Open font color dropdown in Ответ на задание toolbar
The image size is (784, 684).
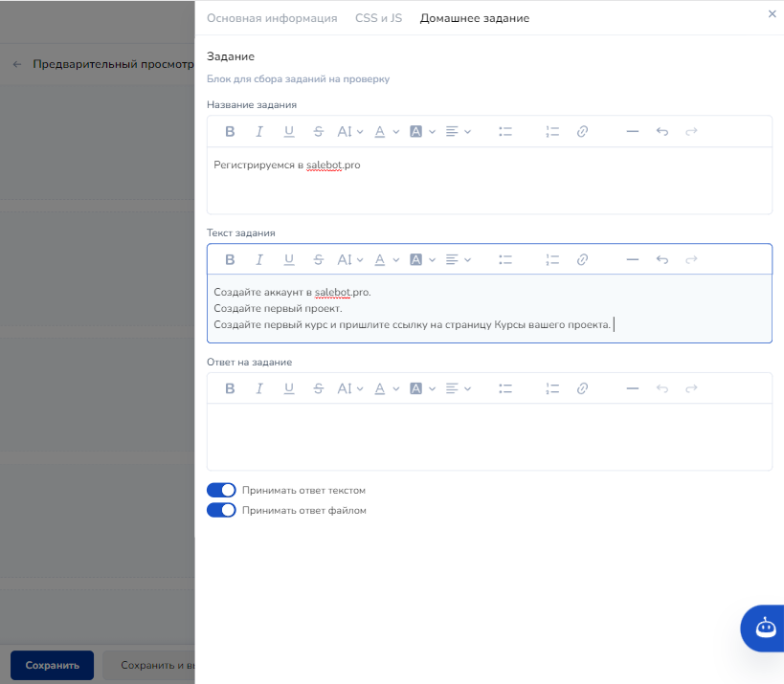(386, 388)
